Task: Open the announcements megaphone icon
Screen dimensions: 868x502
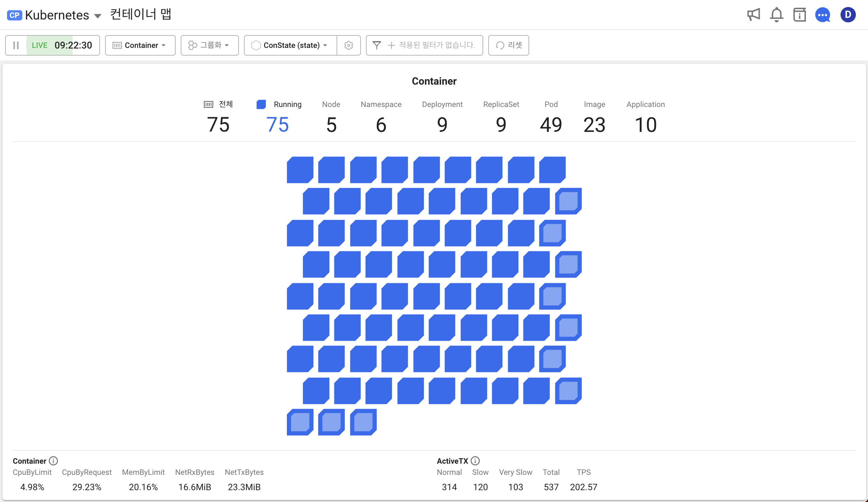Action: (x=754, y=14)
